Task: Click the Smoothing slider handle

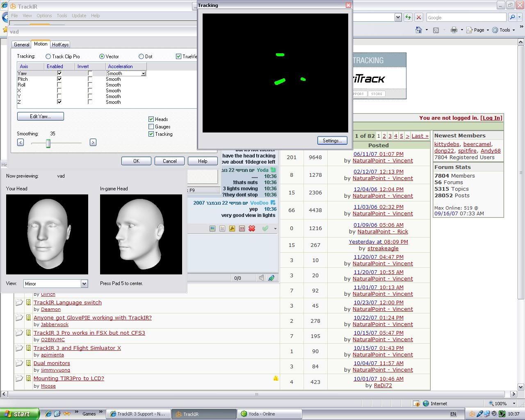Action: pyautogui.click(x=48, y=143)
